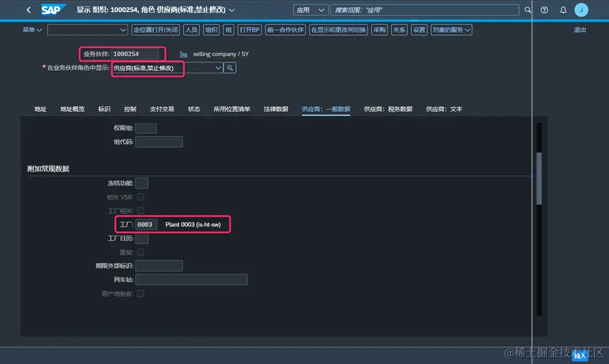Click the 组织 toolbar button
This screenshot has height=364, width=609.
pyautogui.click(x=211, y=30)
